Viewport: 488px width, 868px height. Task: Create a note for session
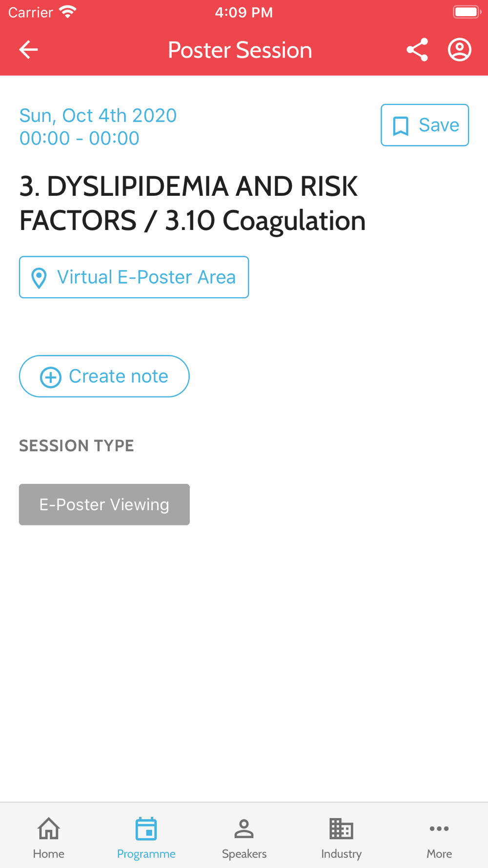[x=104, y=376]
